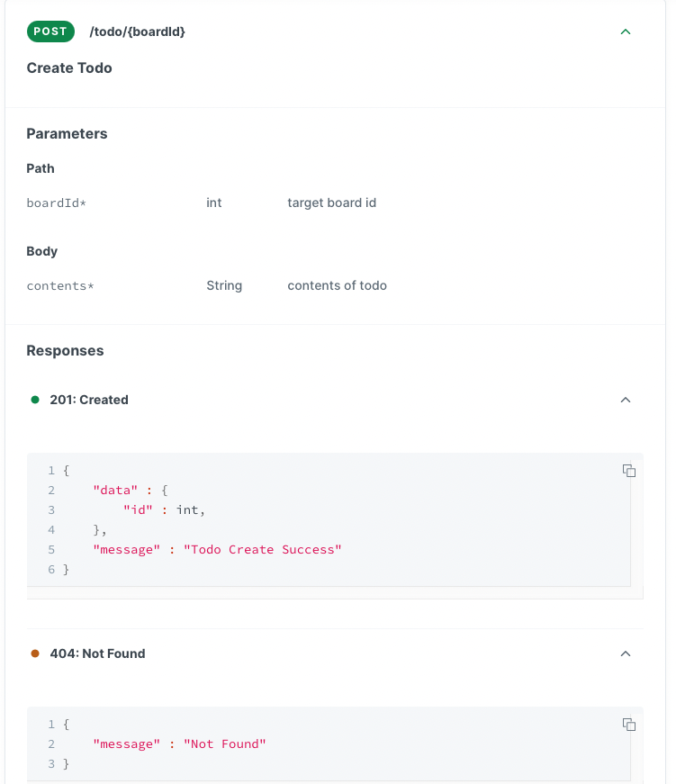Click the /todo/{boardId} endpoint path
This screenshot has width=676, height=784.
coord(138,32)
